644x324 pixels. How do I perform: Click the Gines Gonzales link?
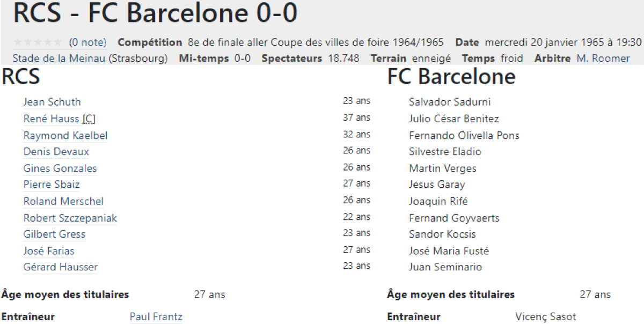[x=60, y=168]
